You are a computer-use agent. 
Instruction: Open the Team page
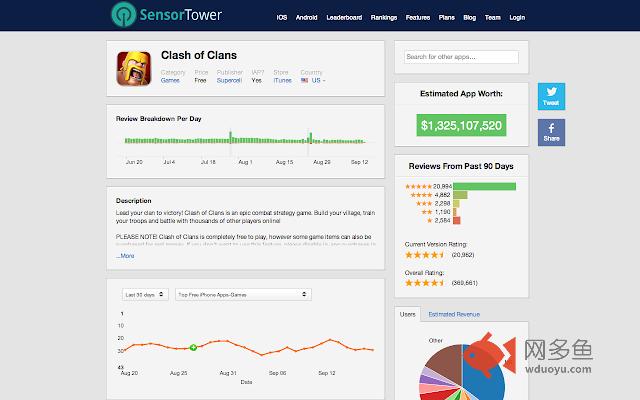pyautogui.click(x=493, y=18)
